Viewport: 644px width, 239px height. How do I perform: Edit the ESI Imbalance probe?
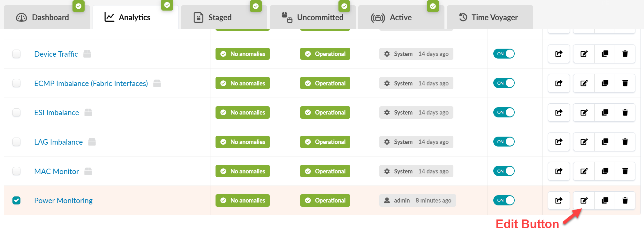point(584,113)
